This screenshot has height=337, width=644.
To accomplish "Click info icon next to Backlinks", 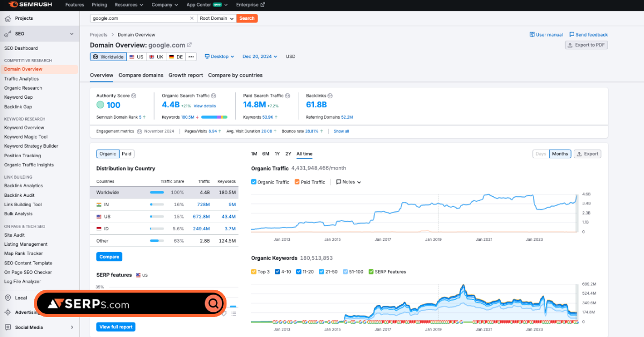I will (331, 96).
